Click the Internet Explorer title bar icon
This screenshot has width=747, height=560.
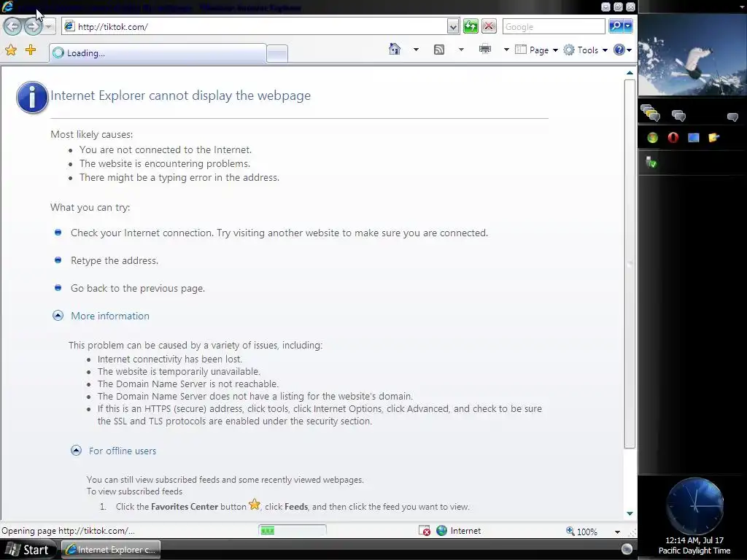coord(7,7)
